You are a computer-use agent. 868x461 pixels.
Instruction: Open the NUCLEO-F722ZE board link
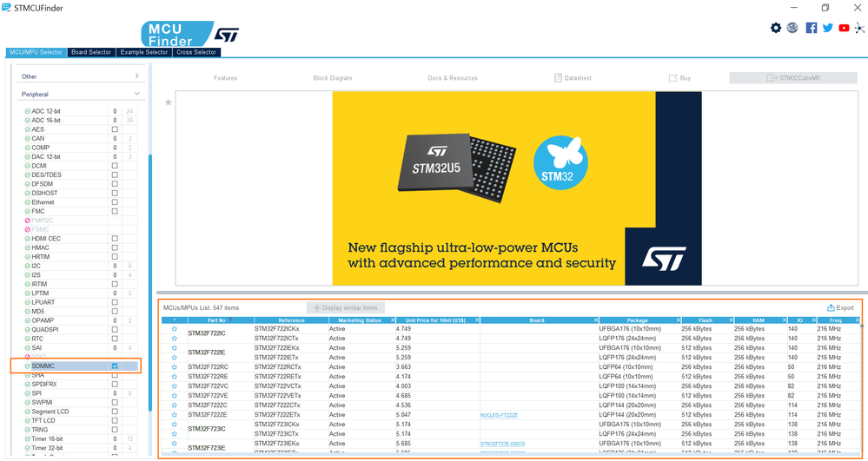[x=499, y=414]
